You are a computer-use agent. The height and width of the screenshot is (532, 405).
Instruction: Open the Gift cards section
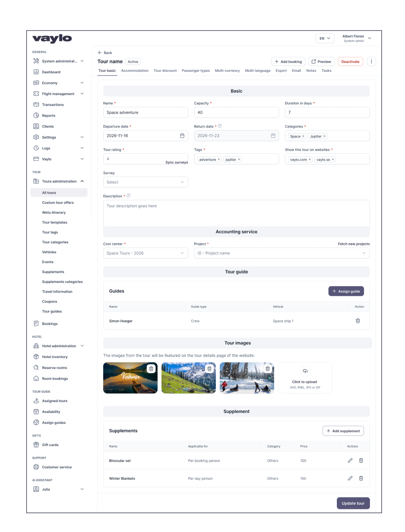point(51,444)
